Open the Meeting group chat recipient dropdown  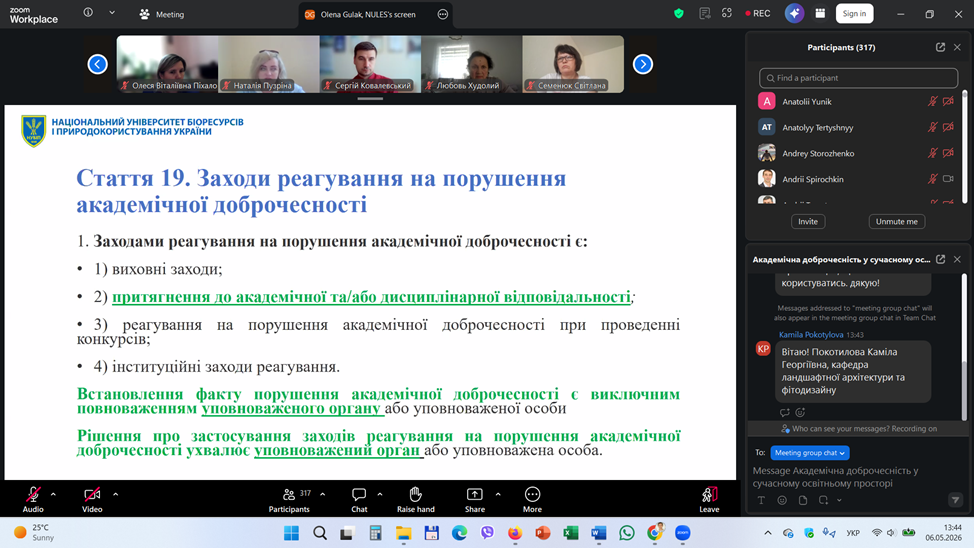pyautogui.click(x=810, y=453)
